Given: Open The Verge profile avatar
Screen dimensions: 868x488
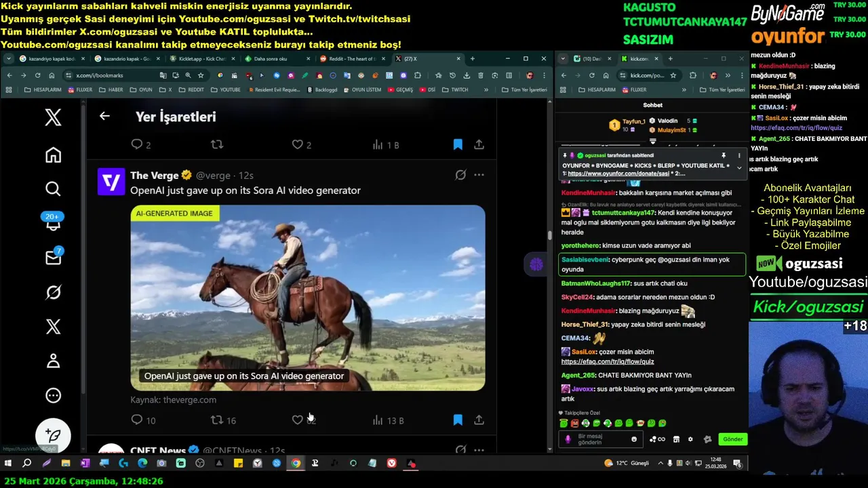Looking at the screenshot, I should tap(111, 182).
